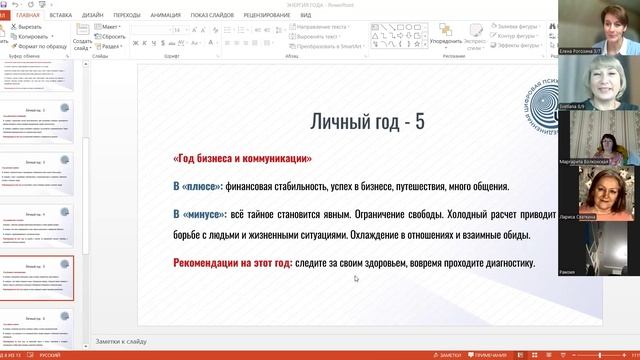640x360 pixels.
Task: Open the font size combo box
Action: coord(180,30)
